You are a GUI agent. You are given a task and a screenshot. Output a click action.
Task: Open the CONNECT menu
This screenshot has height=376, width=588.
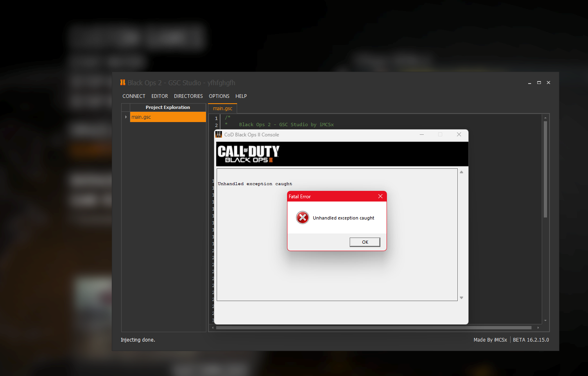point(134,96)
